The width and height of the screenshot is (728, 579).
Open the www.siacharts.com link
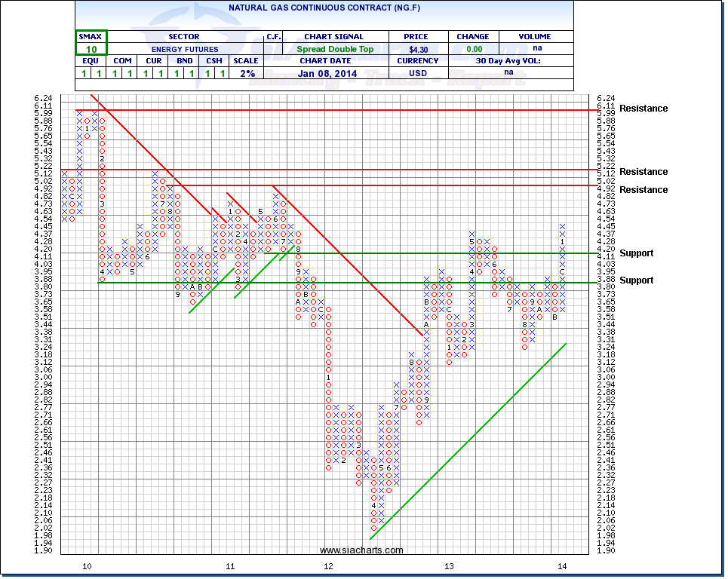tap(361, 550)
